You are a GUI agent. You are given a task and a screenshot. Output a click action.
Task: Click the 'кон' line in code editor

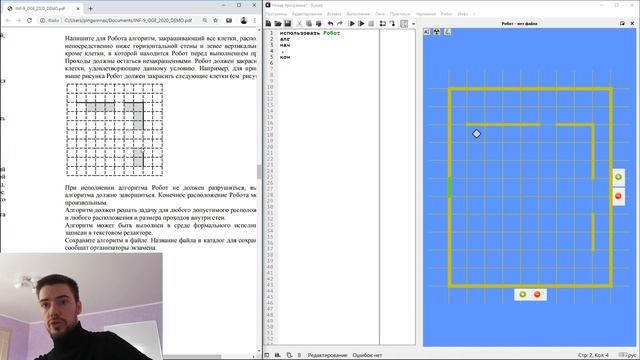click(285, 57)
